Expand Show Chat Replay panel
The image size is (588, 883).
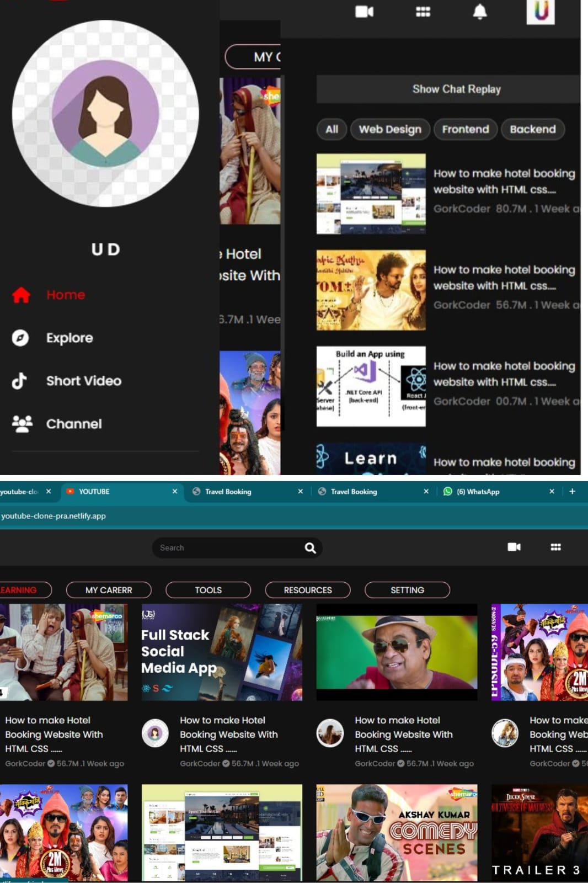tap(456, 89)
